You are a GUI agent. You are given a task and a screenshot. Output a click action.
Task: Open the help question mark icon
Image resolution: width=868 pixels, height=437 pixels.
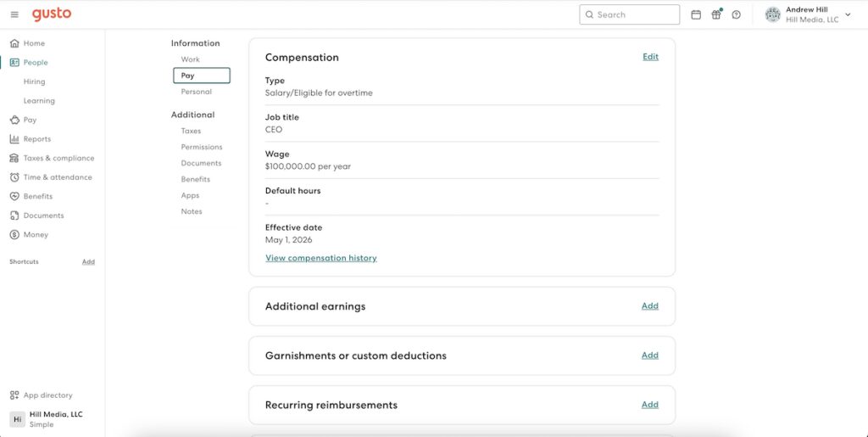coord(737,15)
